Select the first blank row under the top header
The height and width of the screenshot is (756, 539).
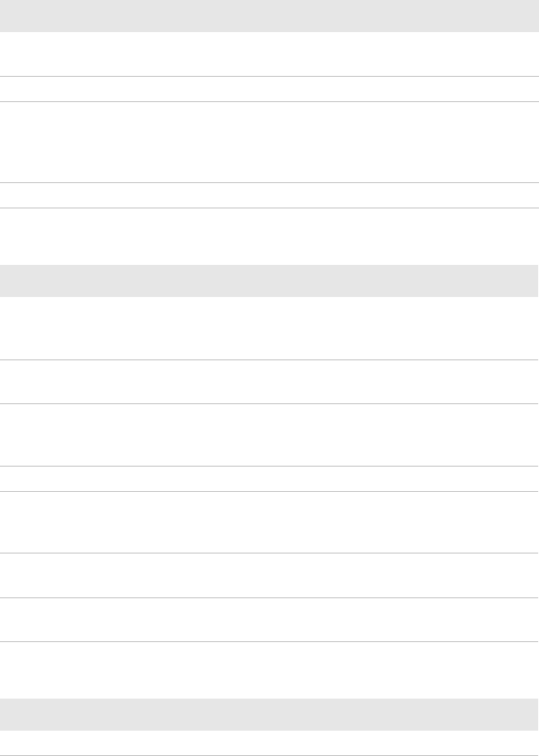coord(270,54)
